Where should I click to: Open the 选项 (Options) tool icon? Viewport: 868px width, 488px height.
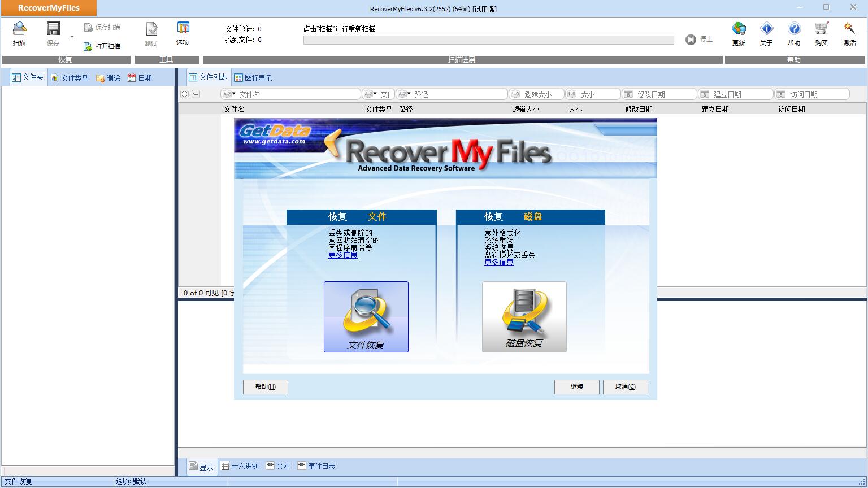point(183,29)
